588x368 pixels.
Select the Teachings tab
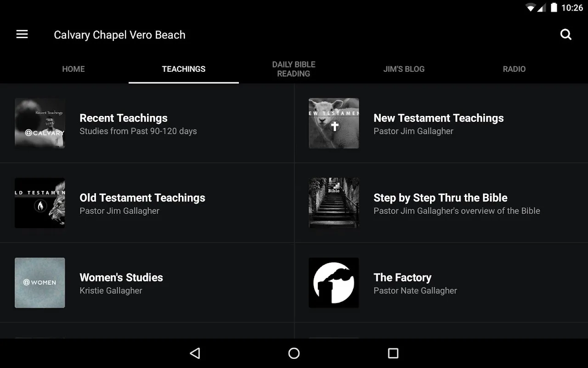(184, 69)
